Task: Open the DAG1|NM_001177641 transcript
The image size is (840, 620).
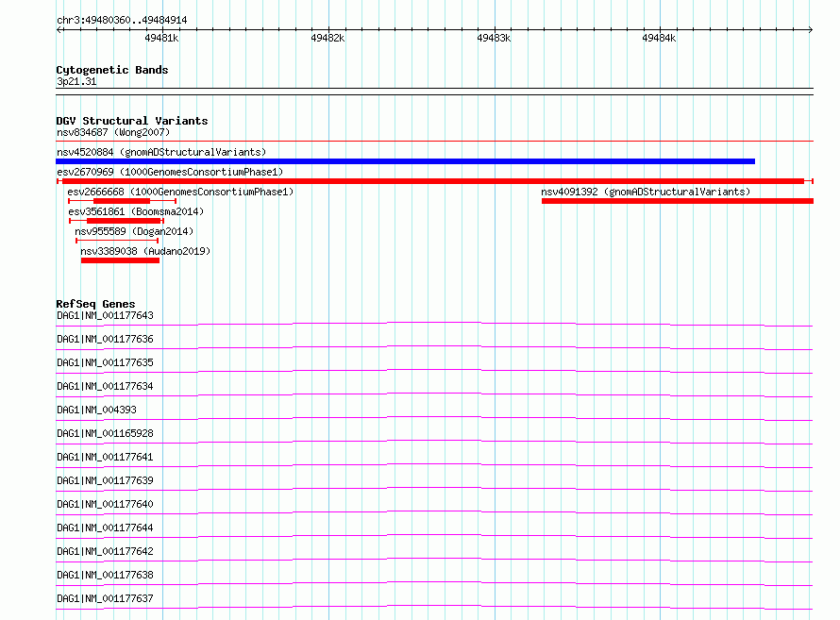Action: (105, 457)
